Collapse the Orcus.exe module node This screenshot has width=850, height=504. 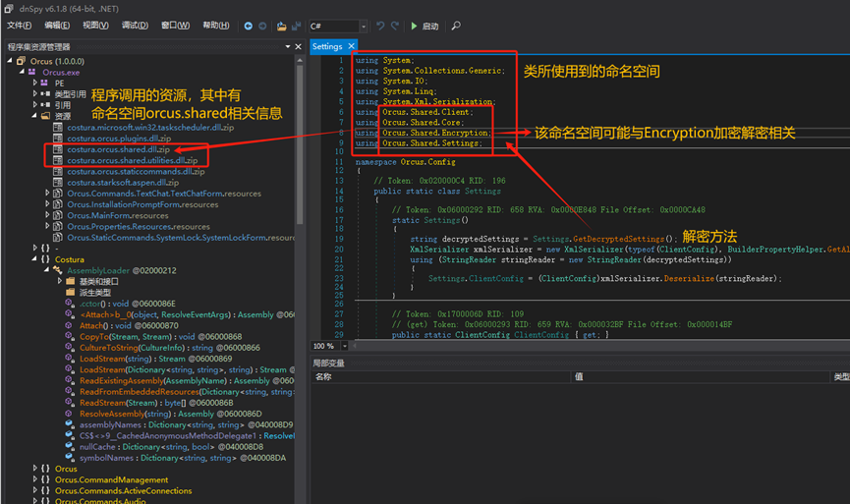pyautogui.click(x=23, y=72)
